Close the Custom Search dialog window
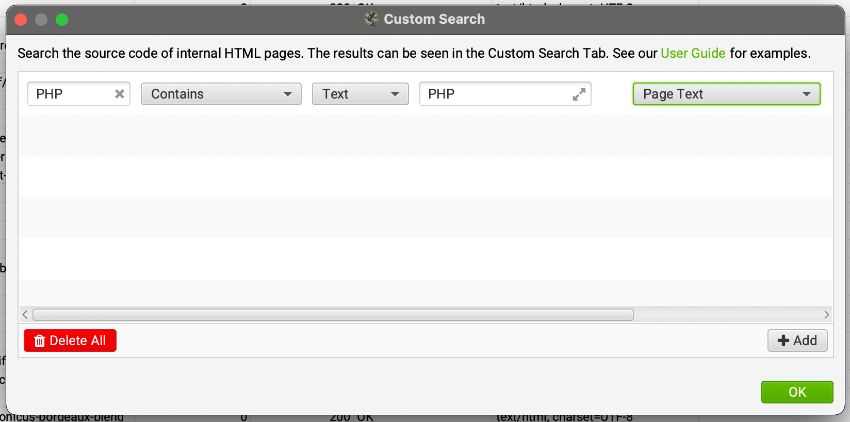The image size is (850, 422). point(20,19)
